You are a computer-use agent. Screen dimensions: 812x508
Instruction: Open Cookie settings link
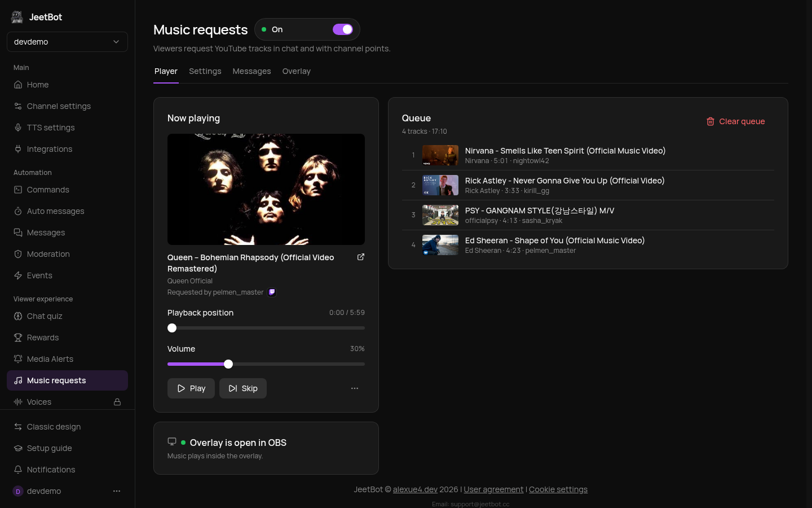(558, 489)
